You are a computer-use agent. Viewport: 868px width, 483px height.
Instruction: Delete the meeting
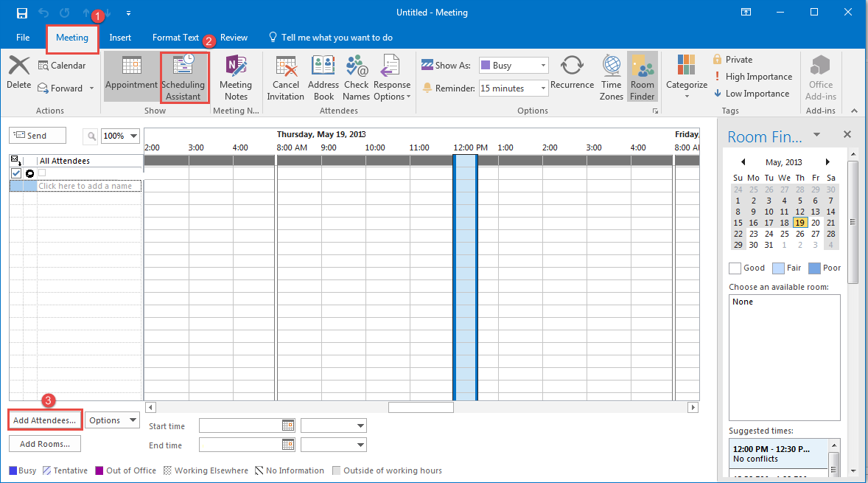[19, 72]
